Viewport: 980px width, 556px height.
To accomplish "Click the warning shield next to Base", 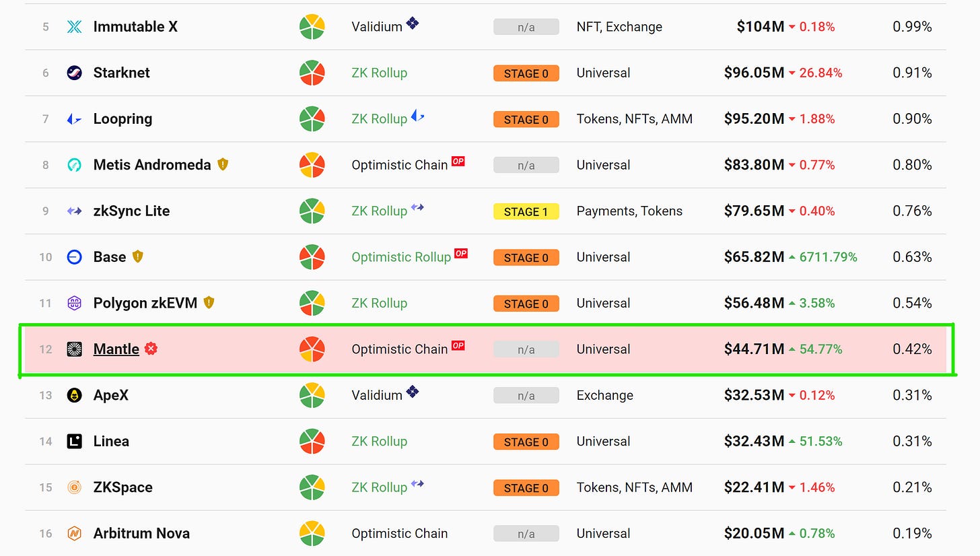I will (138, 256).
